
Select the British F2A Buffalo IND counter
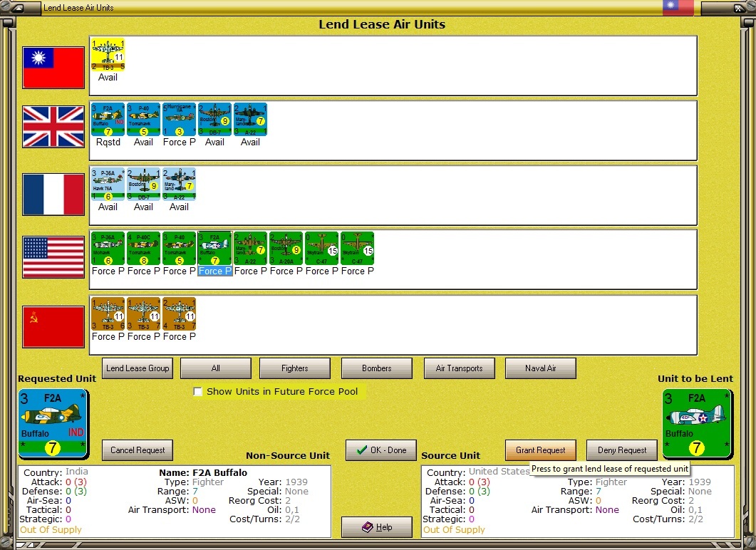point(108,120)
